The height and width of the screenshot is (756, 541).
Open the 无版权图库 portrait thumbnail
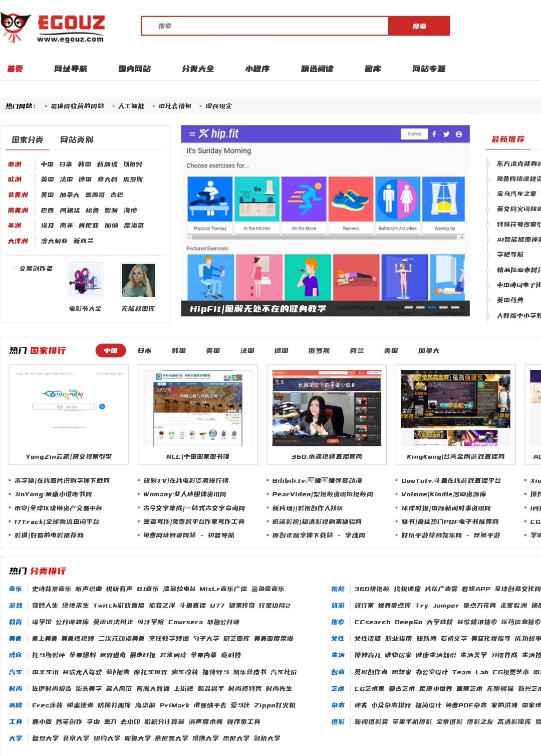[x=138, y=280]
